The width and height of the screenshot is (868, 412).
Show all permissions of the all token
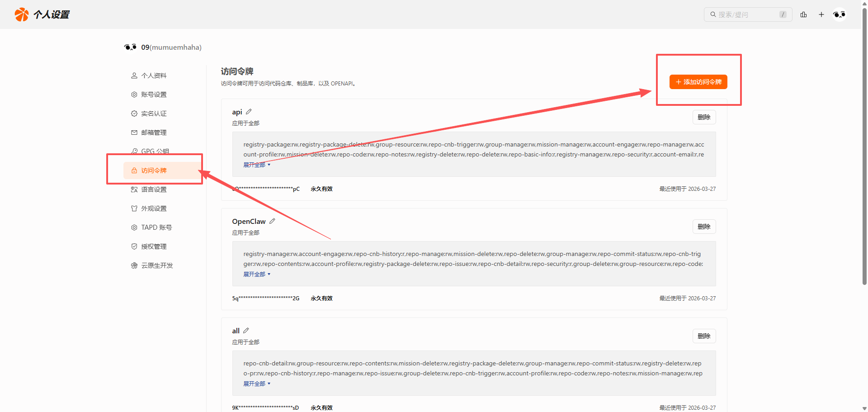click(x=256, y=384)
